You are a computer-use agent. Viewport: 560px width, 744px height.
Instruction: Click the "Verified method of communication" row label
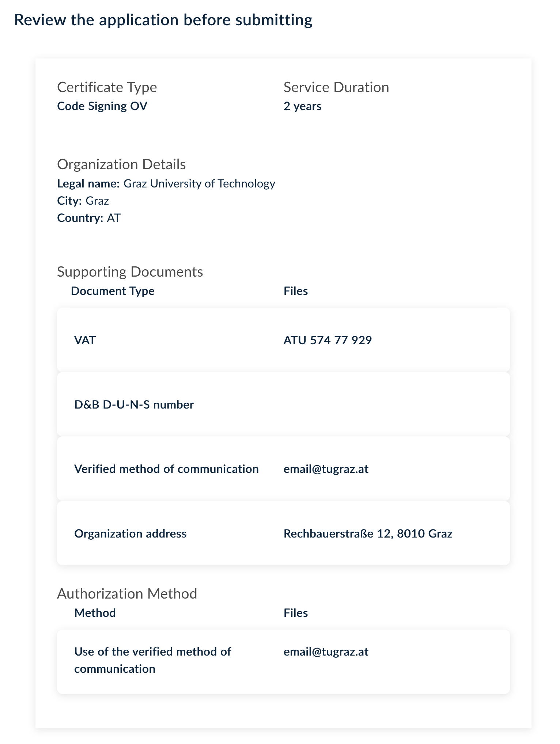(x=166, y=469)
